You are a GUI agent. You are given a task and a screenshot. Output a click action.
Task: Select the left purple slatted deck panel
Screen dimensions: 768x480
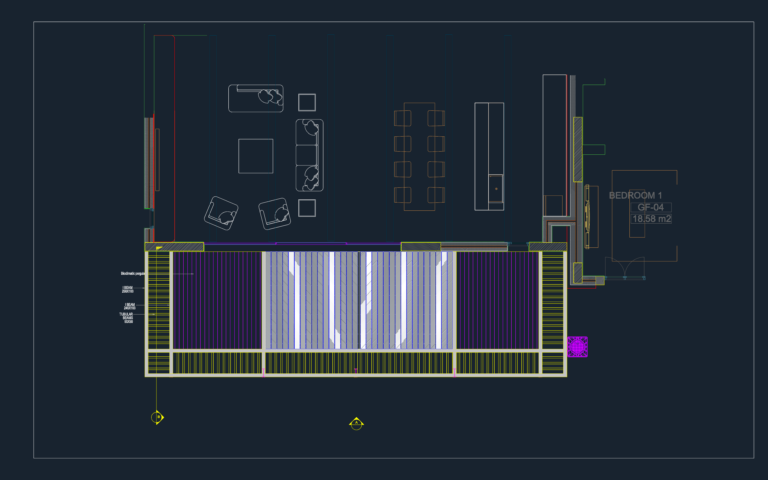pos(217,300)
